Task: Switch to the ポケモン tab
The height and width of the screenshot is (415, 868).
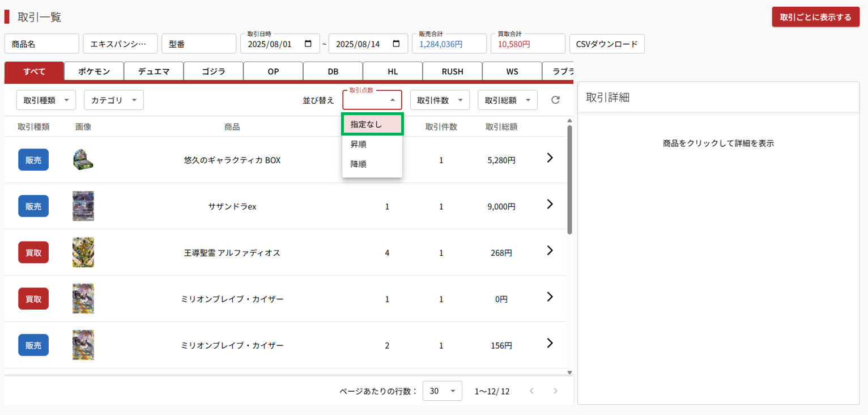Action: pyautogui.click(x=94, y=71)
